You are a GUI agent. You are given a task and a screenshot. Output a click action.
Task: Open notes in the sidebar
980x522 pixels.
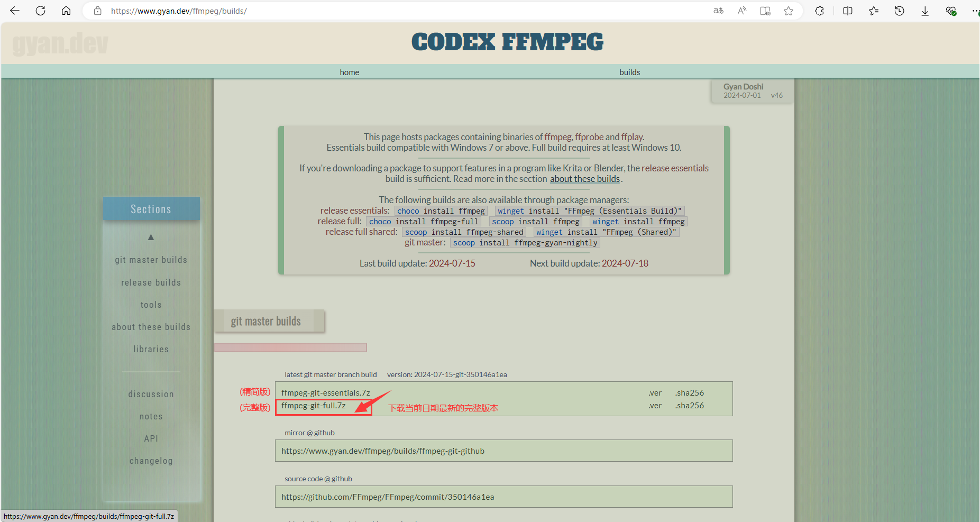(151, 416)
